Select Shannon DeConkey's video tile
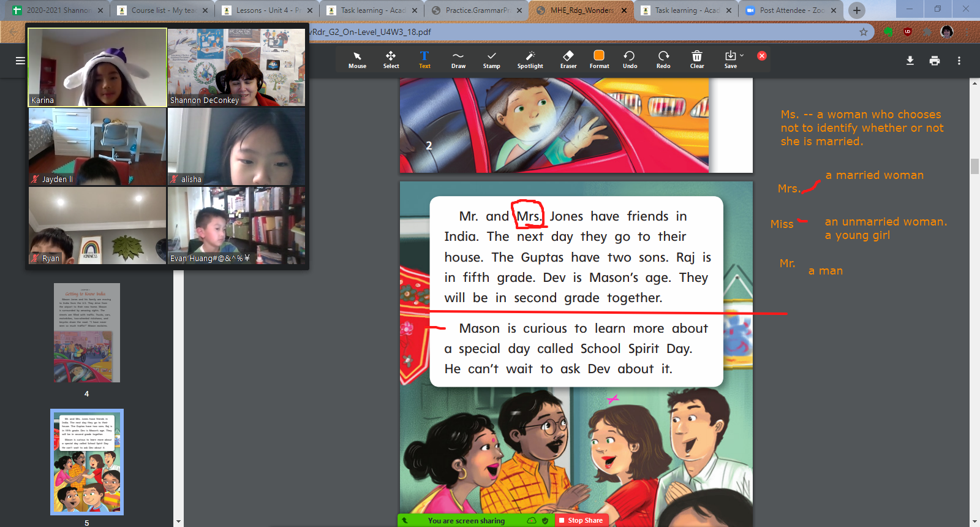 point(236,67)
